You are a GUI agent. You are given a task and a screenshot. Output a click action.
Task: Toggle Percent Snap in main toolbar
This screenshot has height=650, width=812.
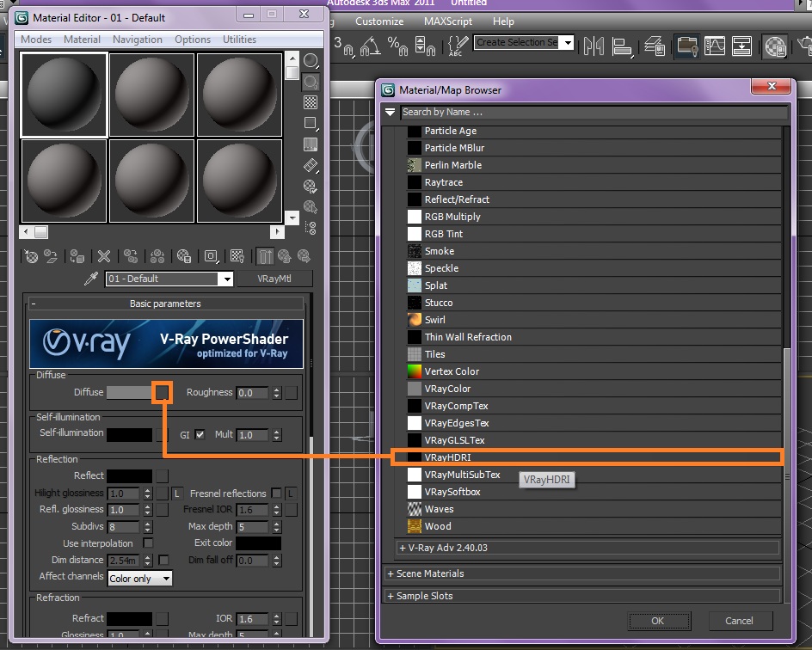(x=397, y=46)
